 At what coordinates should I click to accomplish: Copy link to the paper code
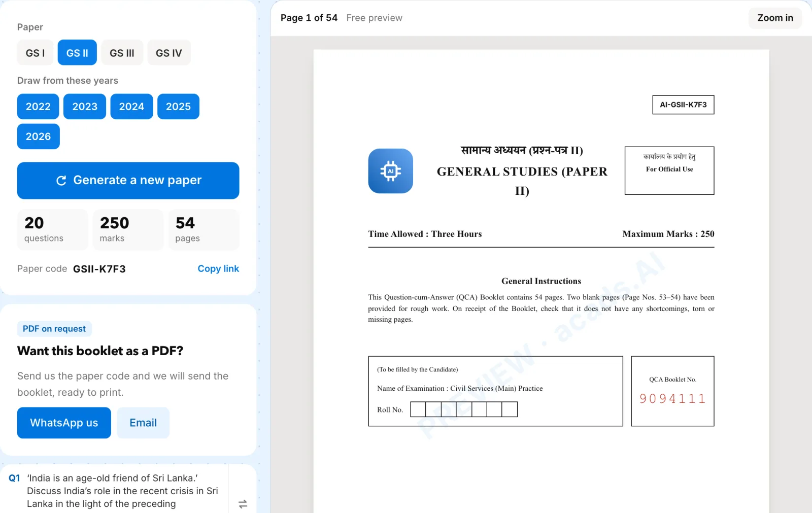click(x=218, y=269)
